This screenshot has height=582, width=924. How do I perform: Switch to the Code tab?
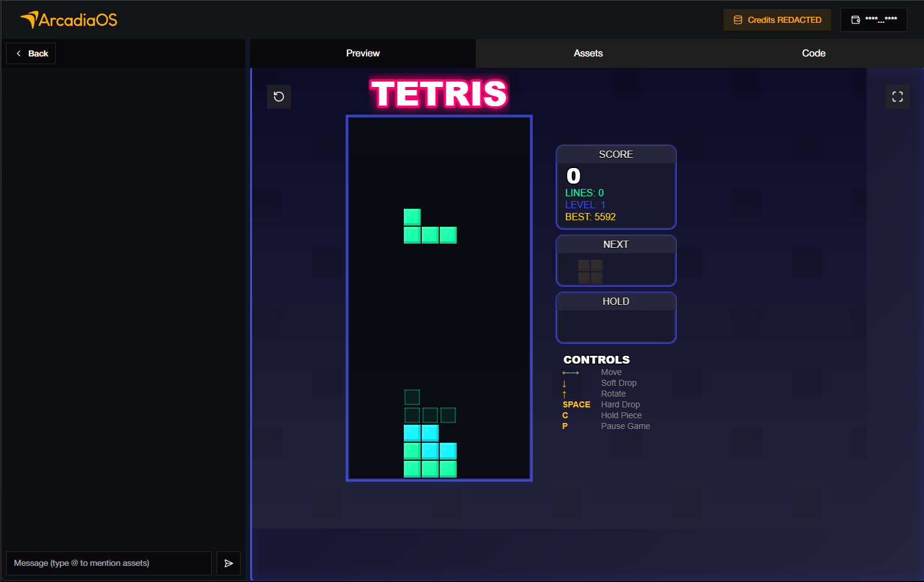814,53
